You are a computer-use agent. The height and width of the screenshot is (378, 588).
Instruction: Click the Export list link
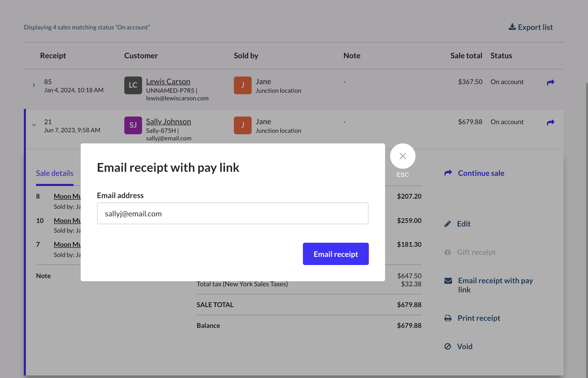tap(535, 27)
